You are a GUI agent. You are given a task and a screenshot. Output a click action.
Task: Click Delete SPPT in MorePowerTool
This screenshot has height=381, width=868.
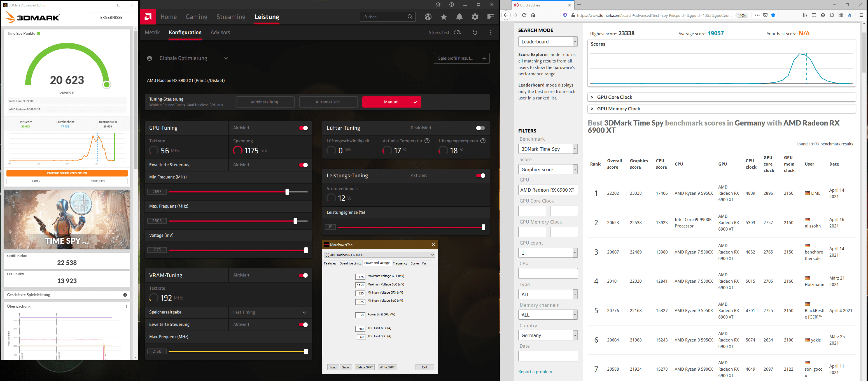click(x=364, y=367)
